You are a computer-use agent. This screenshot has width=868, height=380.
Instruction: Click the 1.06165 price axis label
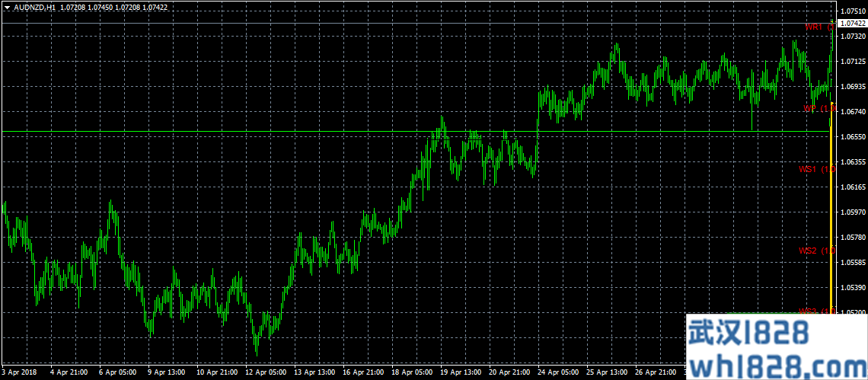(x=851, y=187)
